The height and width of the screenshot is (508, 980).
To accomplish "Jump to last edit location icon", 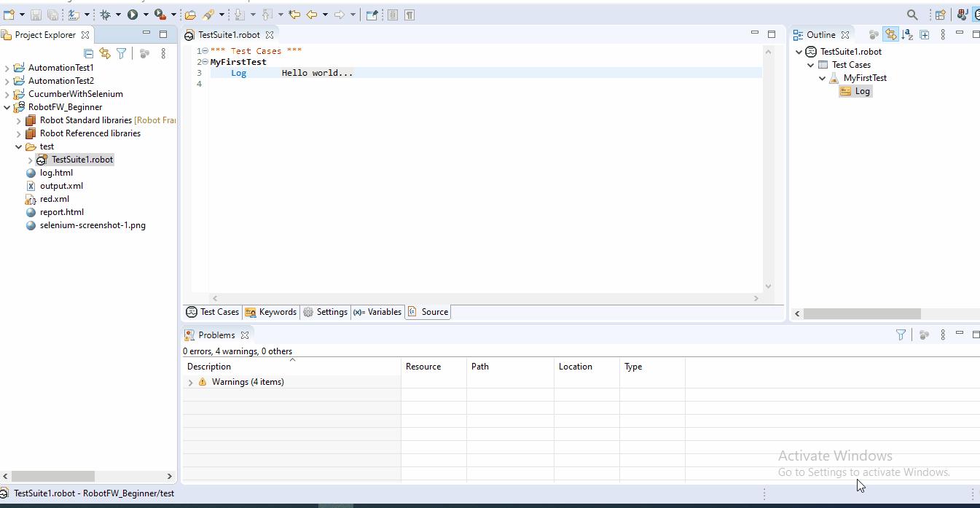I will point(294,15).
